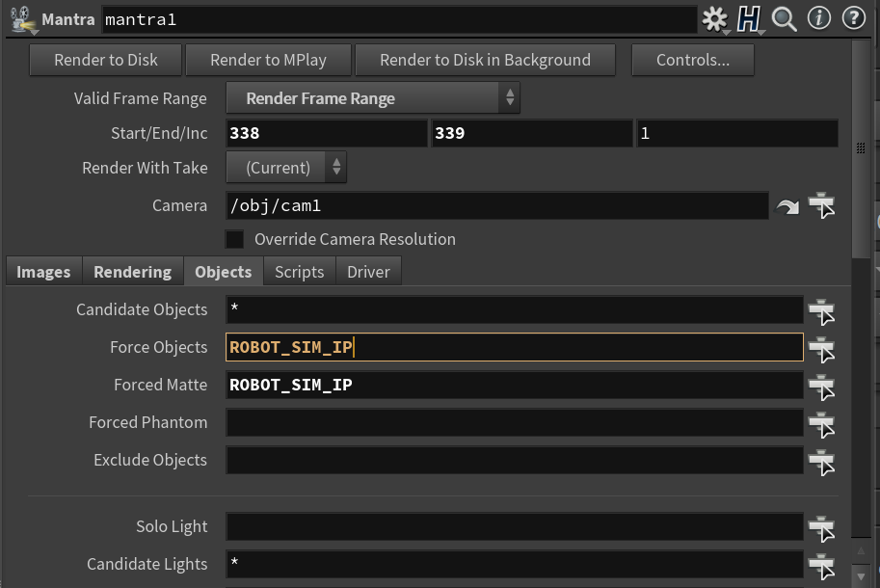Click Render to Disk in Background
This screenshot has width=880, height=588.
(x=486, y=60)
